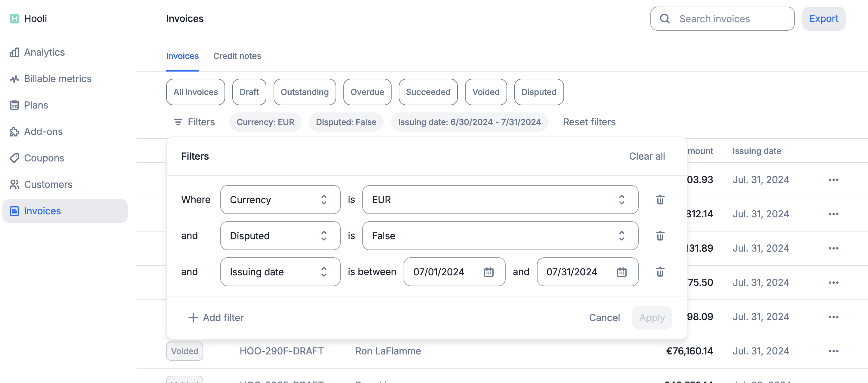Image resolution: width=868 pixels, height=383 pixels.
Task: Edit the end date 07/31/2024 field
Action: (x=587, y=271)
